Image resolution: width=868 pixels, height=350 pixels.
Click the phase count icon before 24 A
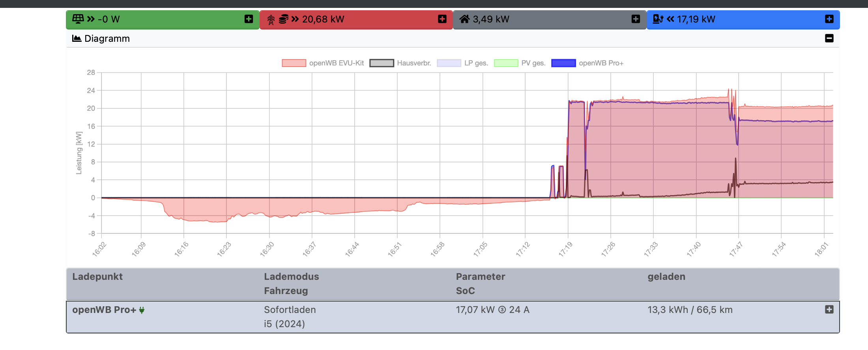click(x=502, y=310)
